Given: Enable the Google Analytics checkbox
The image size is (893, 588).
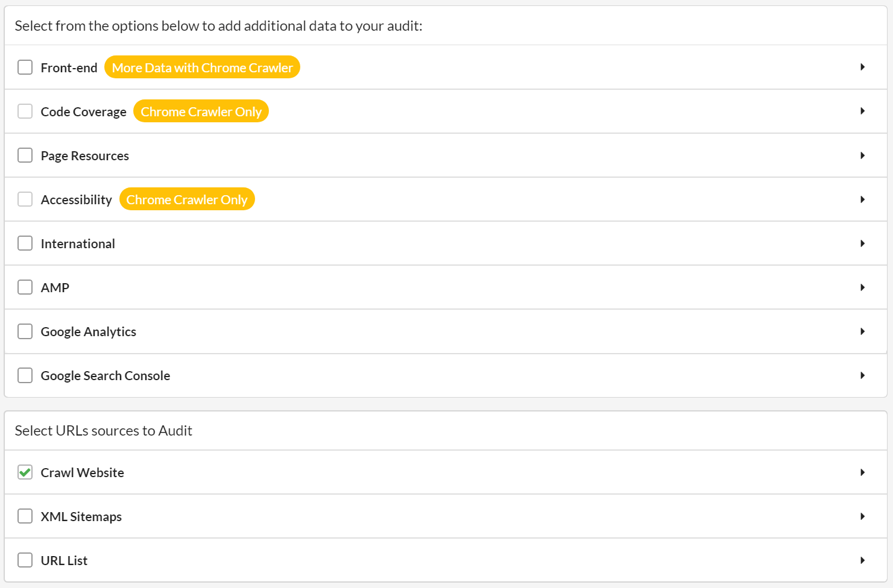Looking at the screenshot, I should point(25,331).
